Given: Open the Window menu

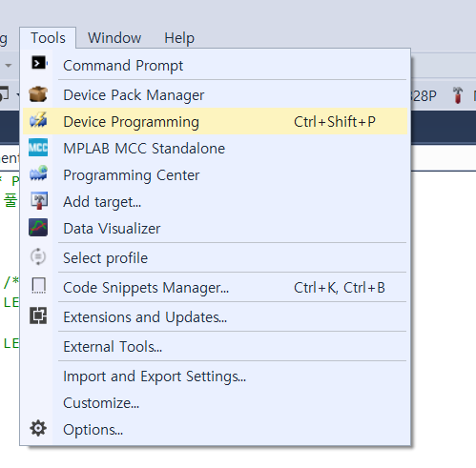Looking at the screenshot, I should 114,38.
